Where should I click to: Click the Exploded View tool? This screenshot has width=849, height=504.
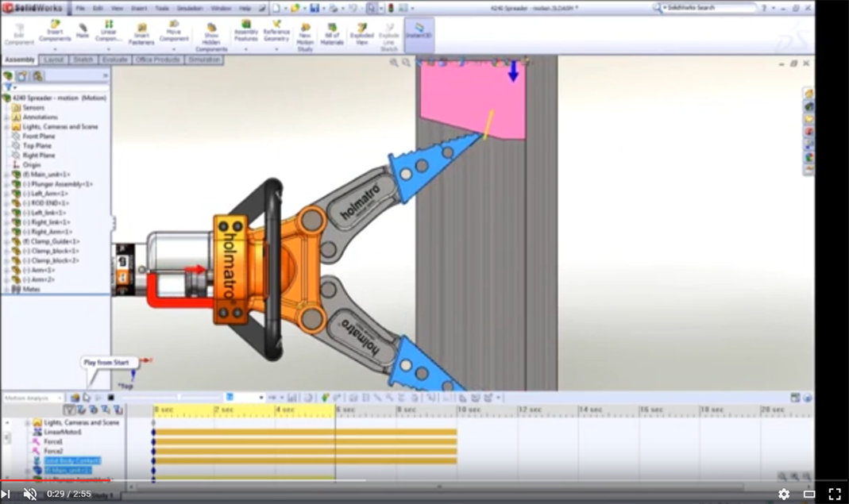[x=361, y=34]
